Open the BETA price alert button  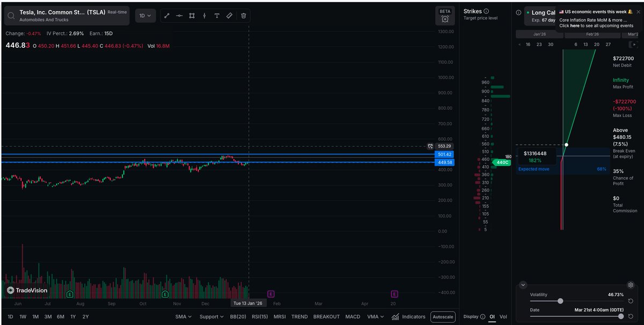click(x=445, y=16)
